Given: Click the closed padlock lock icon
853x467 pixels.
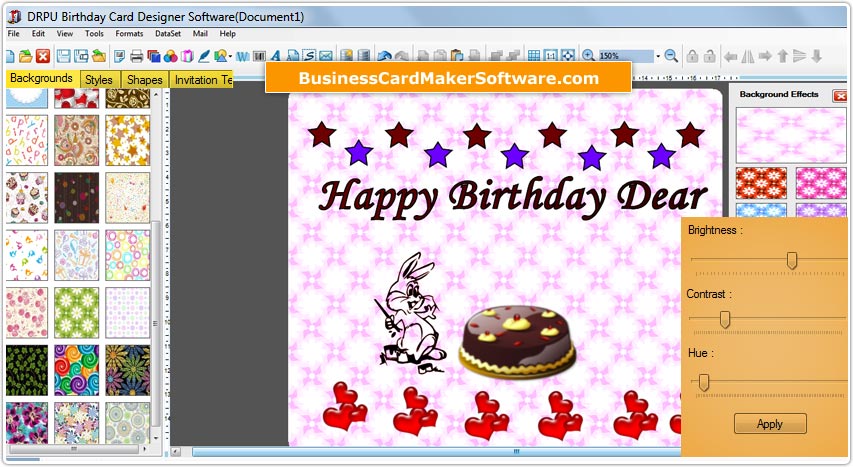Looking at the screenshot, I should point(692,56).
